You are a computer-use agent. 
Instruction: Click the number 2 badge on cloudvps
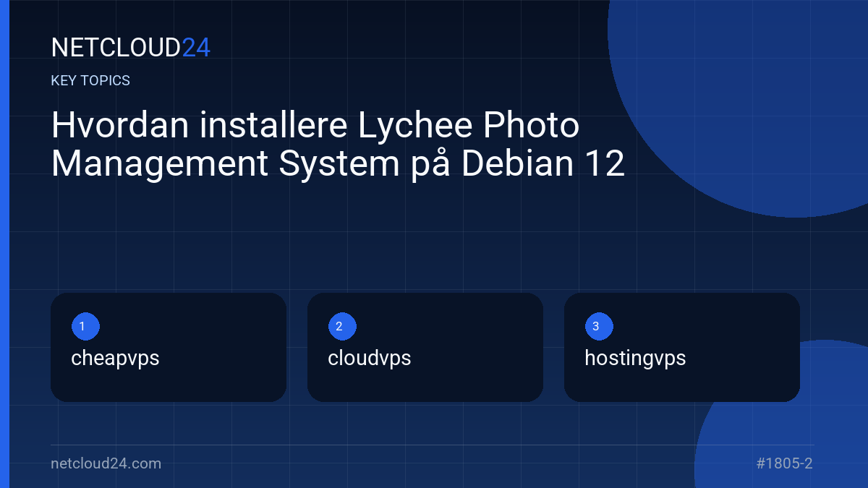(342, 327)
